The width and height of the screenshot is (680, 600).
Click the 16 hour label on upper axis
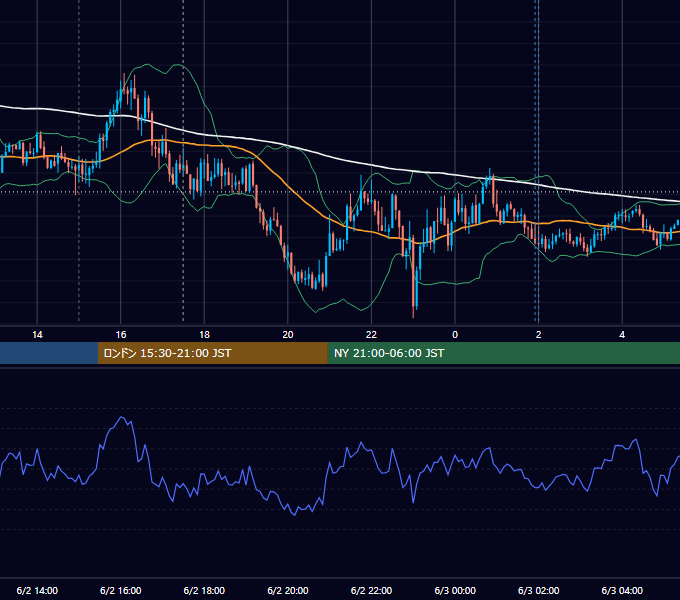point(121,335)
